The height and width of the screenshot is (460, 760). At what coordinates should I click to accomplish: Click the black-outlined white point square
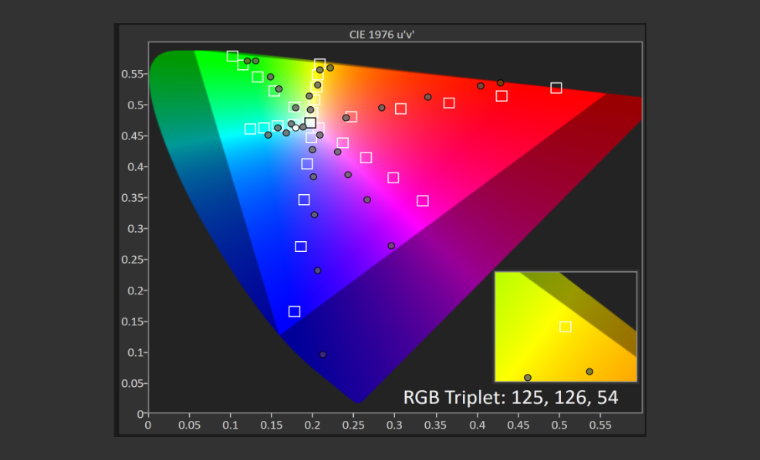[310, 123]
